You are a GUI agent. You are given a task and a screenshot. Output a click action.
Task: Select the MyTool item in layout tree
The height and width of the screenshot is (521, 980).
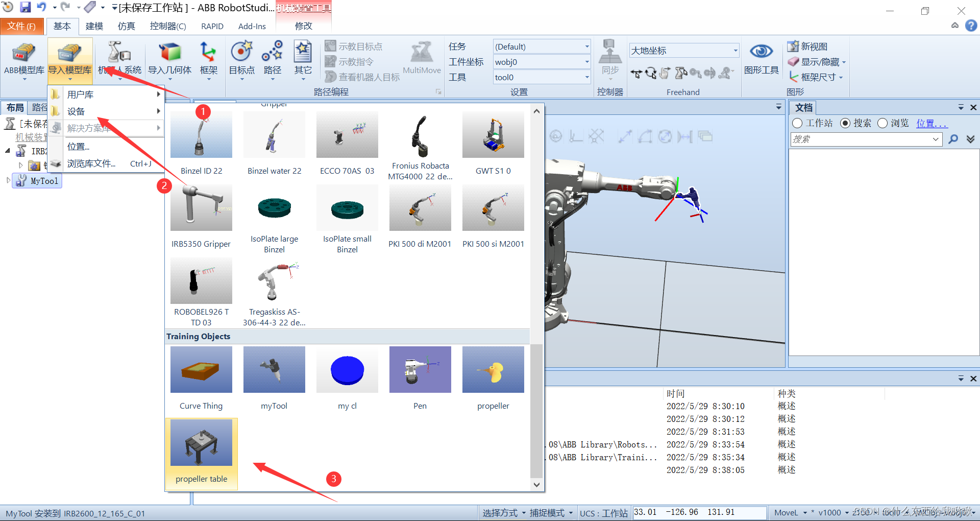(38, 181)
